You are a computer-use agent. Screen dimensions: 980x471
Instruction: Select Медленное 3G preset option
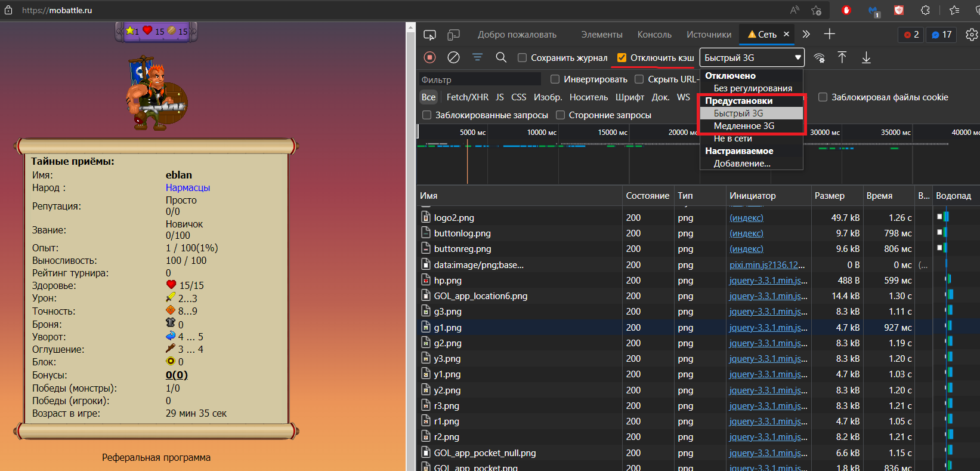tap(744, 126)
